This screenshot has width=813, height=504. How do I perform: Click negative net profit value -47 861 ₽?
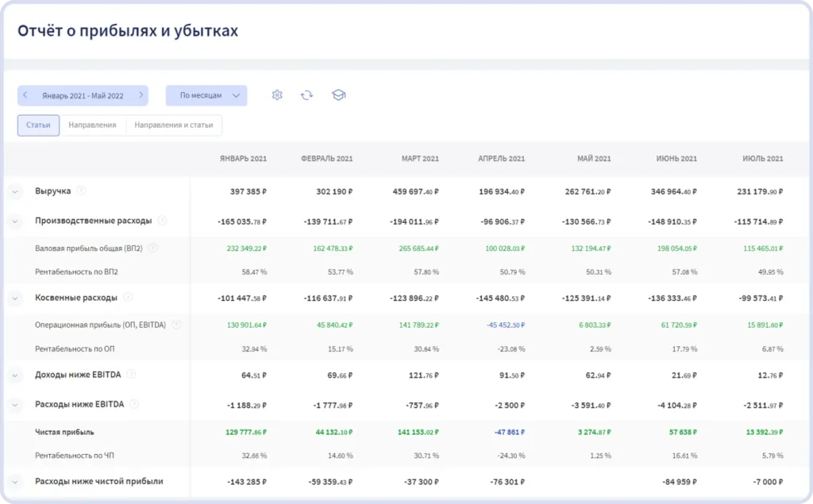pos(510,433)
